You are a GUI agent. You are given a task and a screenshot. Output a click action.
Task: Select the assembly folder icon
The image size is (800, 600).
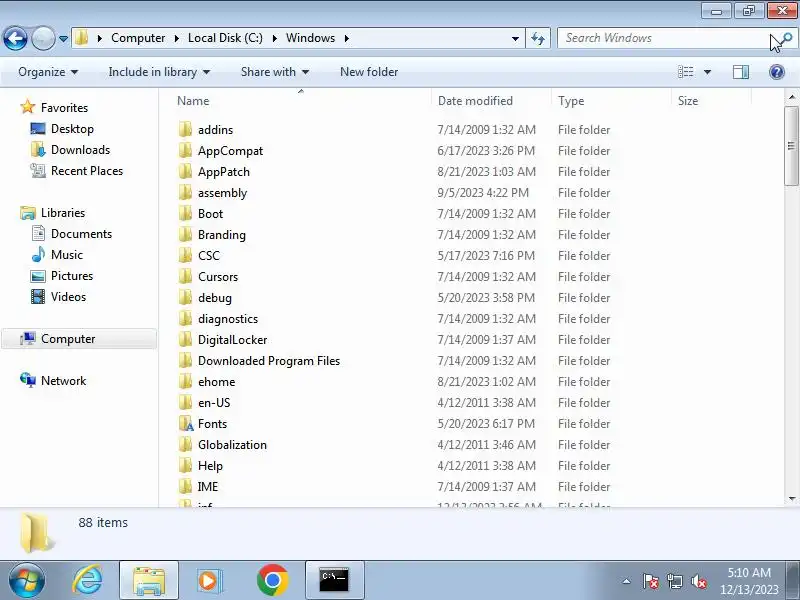185,192
